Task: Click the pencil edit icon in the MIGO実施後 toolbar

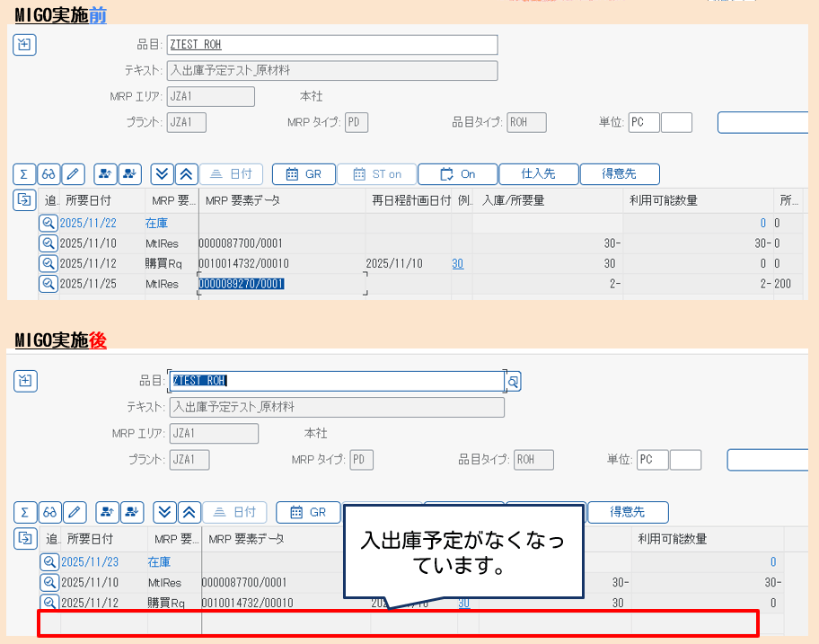Action: point(75,512)
